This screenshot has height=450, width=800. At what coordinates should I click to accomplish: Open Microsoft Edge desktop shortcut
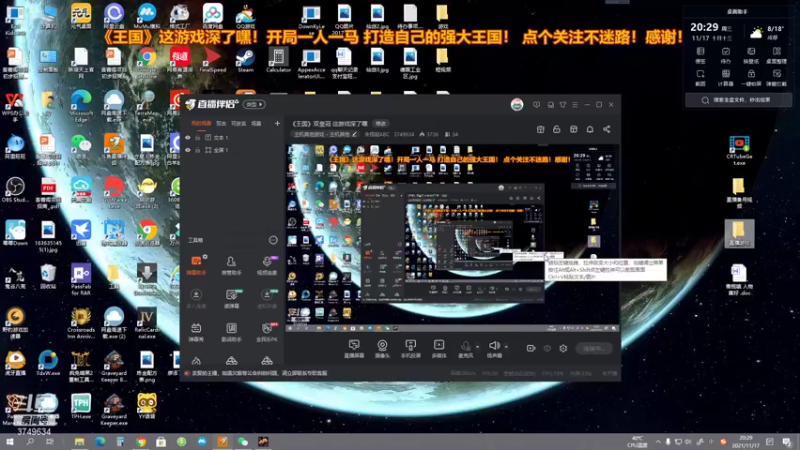81,106
